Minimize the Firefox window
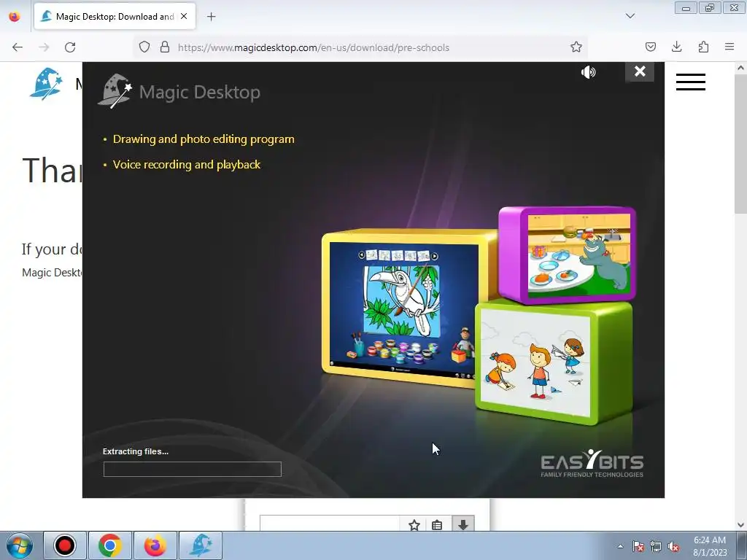The height and width of the screenshot is (560, 747). [686, 8]
